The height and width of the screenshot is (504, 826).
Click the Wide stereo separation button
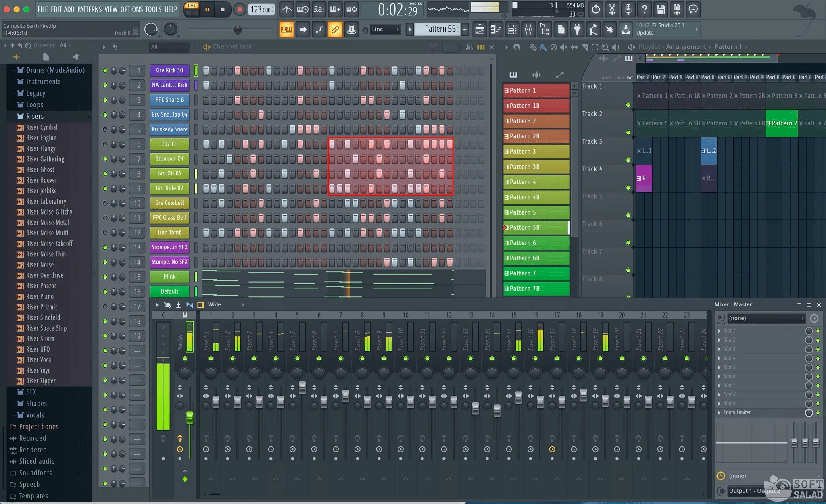pyautogui.click(x=201, y=304)
